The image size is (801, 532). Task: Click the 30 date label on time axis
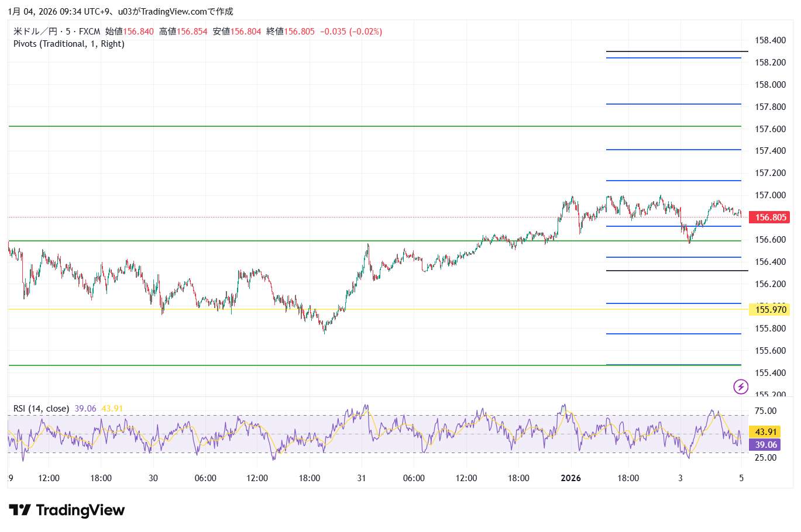click(153, 478)
